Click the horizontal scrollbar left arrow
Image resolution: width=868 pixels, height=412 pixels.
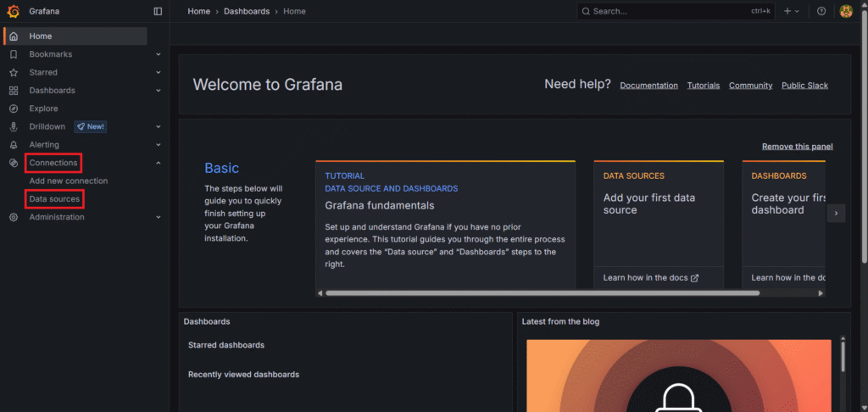[x=320, y=293]
